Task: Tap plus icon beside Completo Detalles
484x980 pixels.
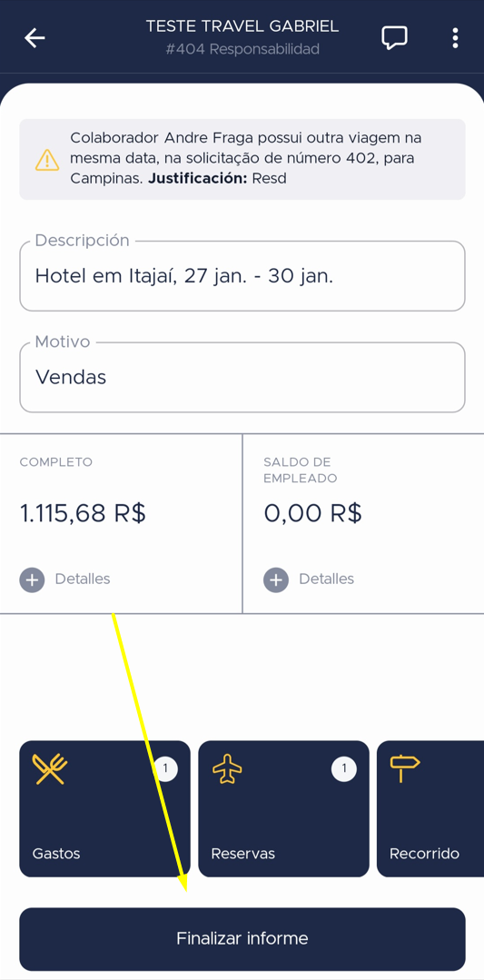Action: pos(32,580)
